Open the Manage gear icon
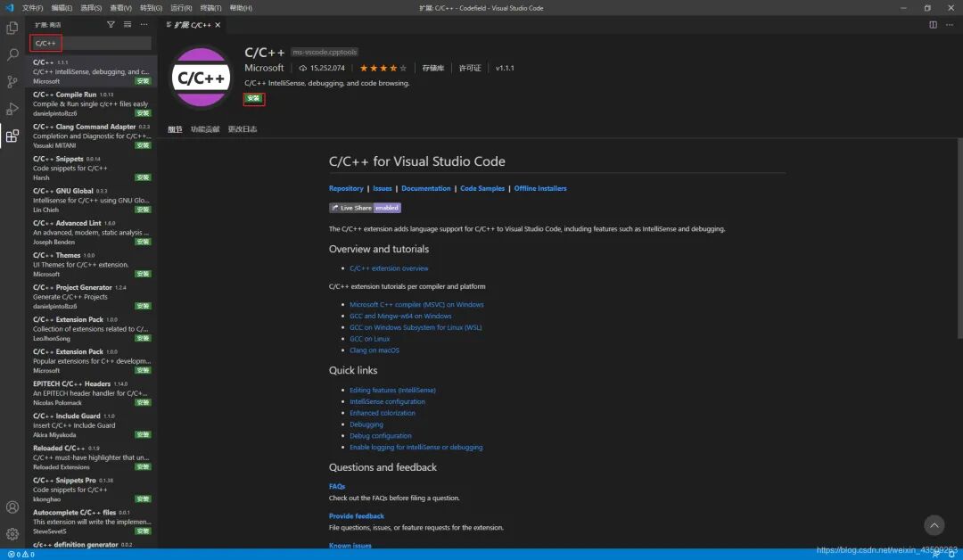This screenshot has height=560, width=963. (12, 534)
